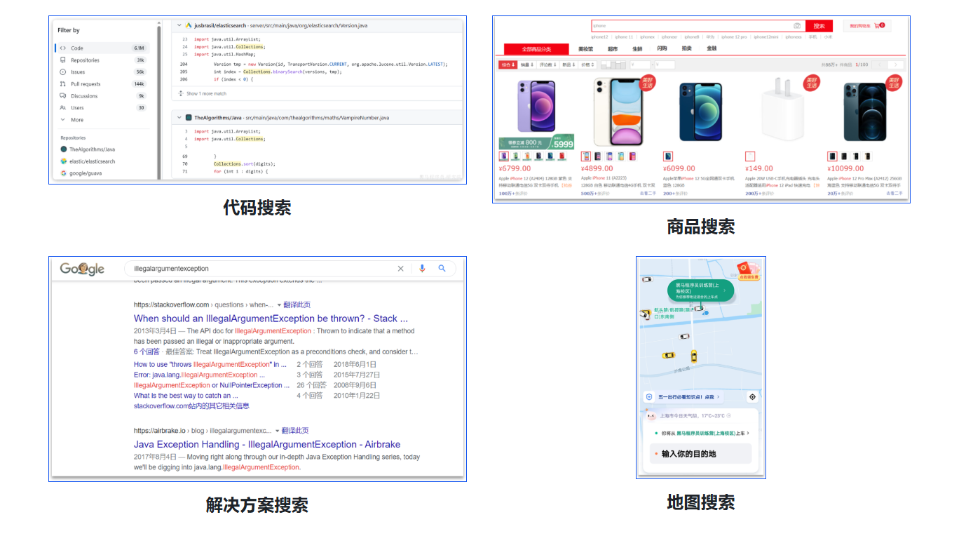Click the red 搜索 button
Viewport: 980px width, 543px height.
click(x=819, y=26)
